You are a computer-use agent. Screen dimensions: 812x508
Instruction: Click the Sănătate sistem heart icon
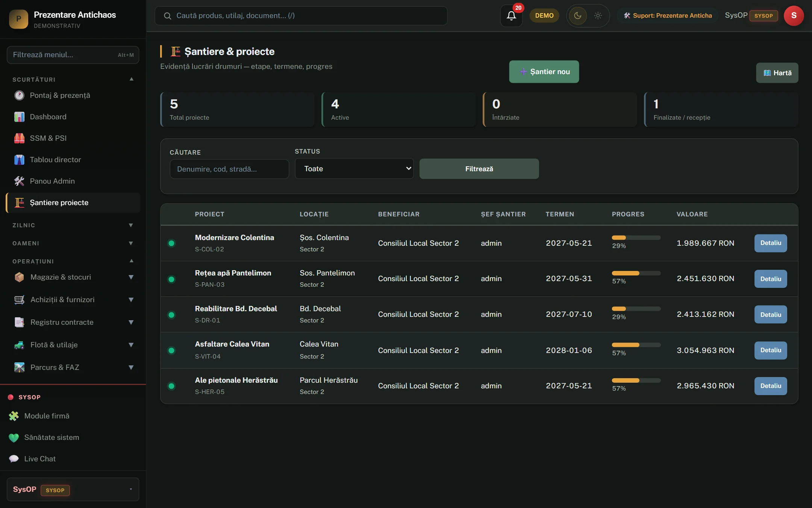click(14, 438)
